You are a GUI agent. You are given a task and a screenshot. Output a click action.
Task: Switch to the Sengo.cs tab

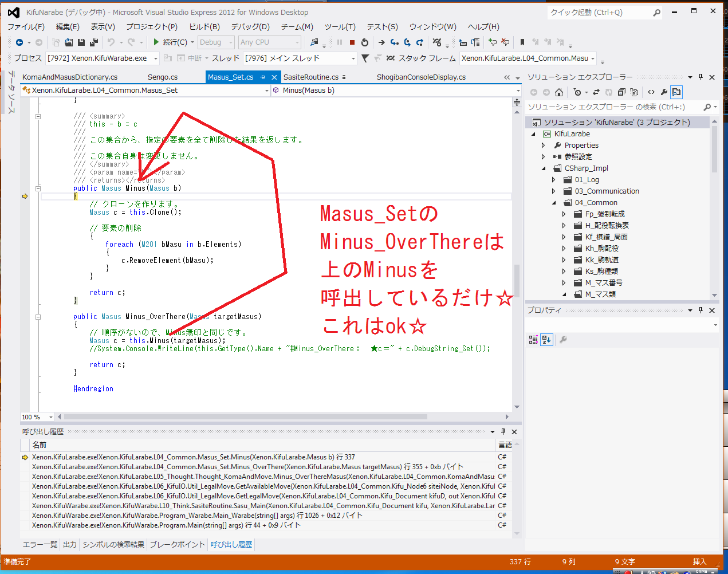(x=162, y=77)
